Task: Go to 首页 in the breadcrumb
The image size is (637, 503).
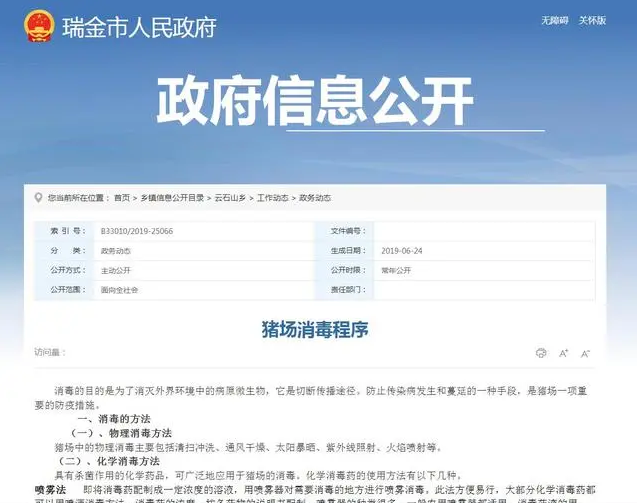Action: (x=122, y=198)
